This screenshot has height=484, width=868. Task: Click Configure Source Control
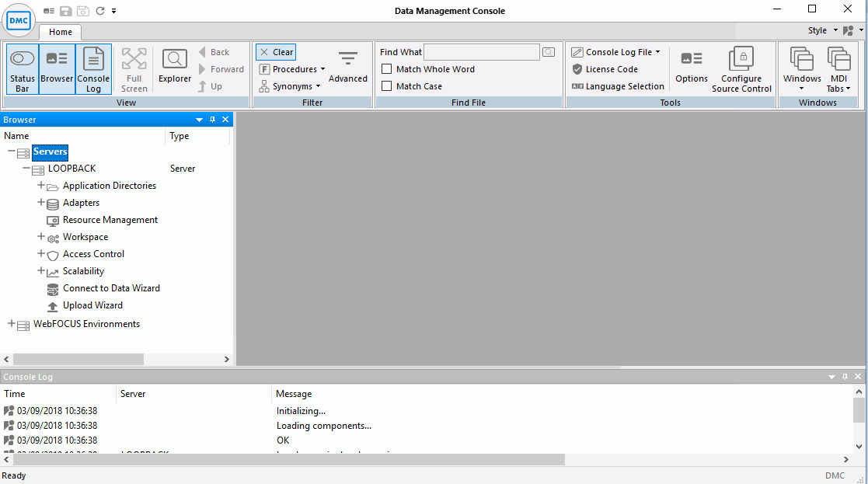pyautogui.click(x=741, y=69)
